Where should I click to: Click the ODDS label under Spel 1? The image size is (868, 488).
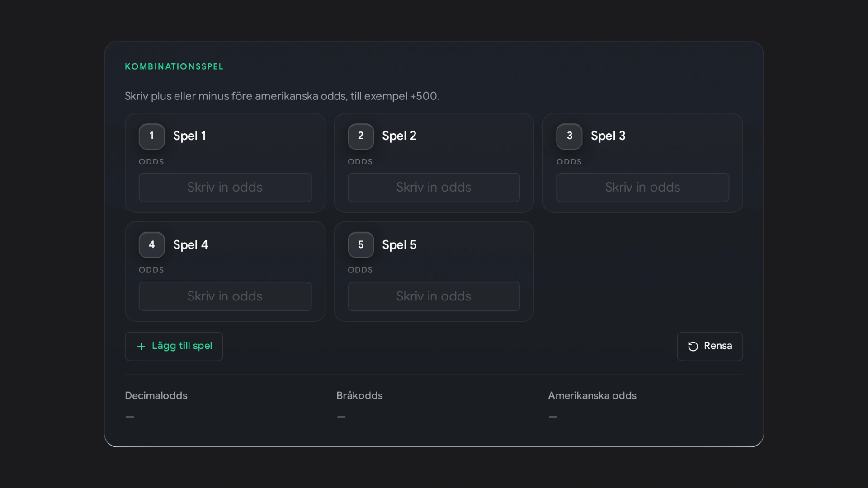coord(151,162)
